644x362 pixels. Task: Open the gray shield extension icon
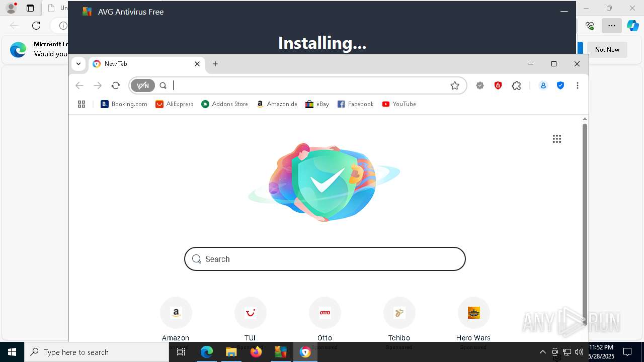point(480,85)
